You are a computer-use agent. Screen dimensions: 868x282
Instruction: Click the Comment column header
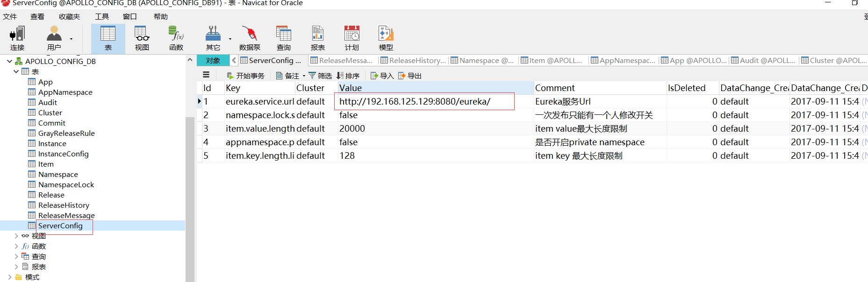pos(600,88)
